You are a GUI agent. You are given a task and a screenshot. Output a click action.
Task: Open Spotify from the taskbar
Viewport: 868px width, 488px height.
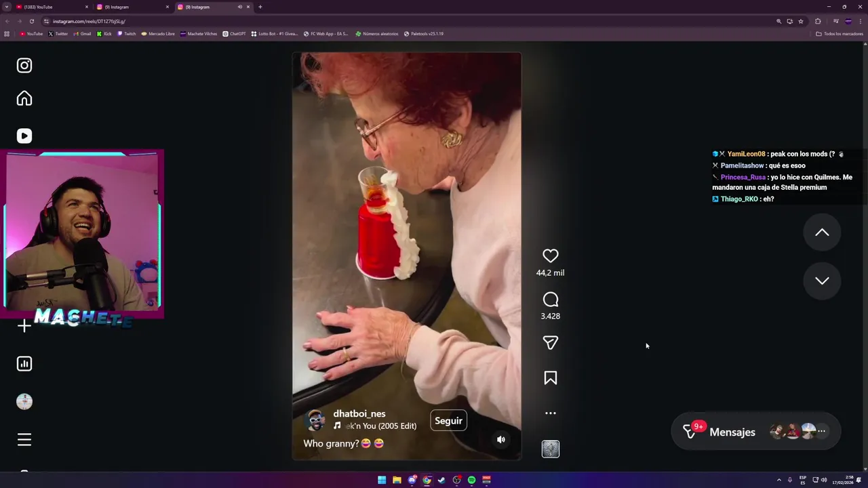tap(471, 480)
